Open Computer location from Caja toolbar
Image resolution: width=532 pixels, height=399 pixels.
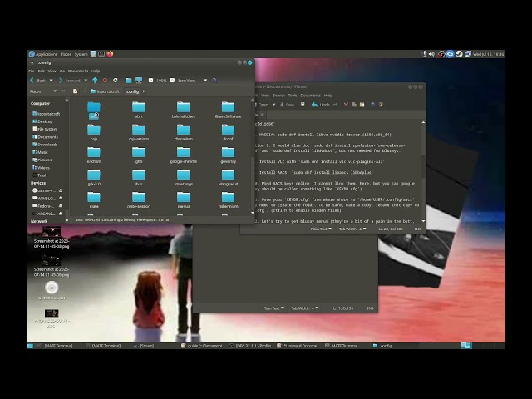click(x=139, y=81)
